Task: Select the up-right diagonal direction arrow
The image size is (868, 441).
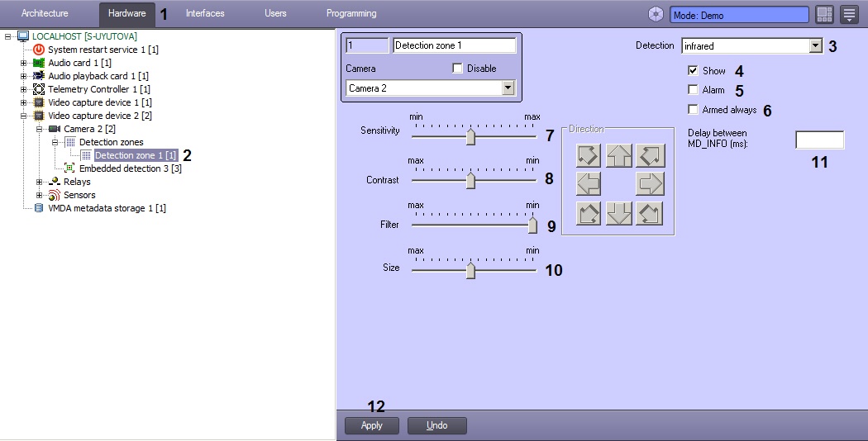Action: [650, 155]
